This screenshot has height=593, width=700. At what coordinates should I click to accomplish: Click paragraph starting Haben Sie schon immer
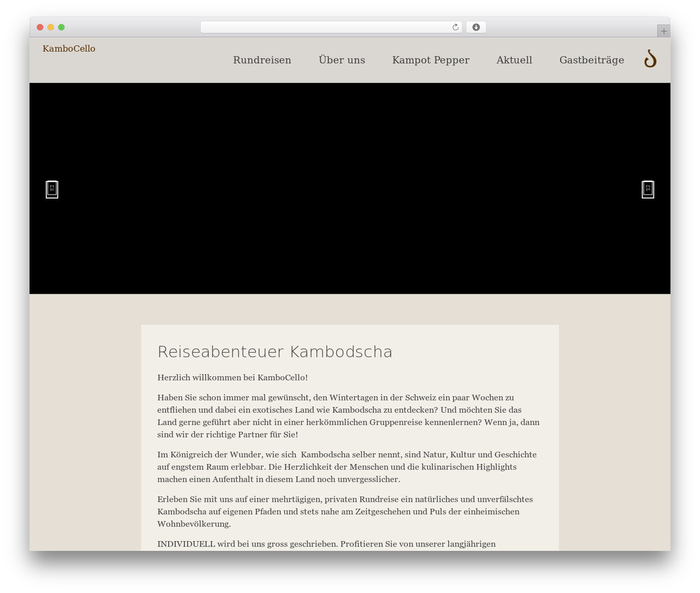(x=348, y=416)
